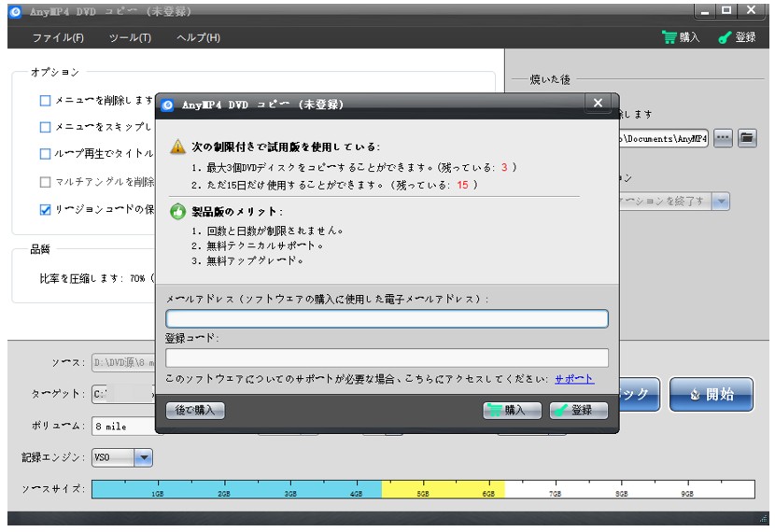Expand the after-burn action dropdown arrow
Image resolution: width=775 pixels, height=532 pixels.
[721, 202]
